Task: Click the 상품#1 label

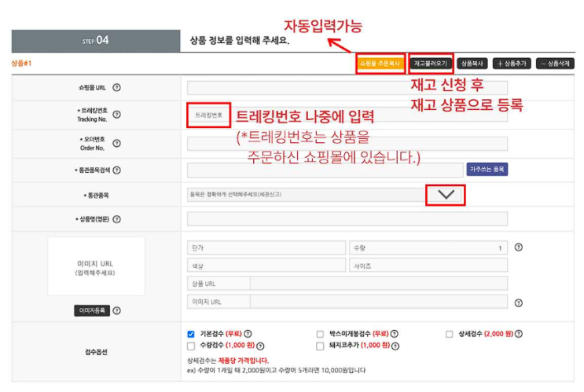Action: 21,64
